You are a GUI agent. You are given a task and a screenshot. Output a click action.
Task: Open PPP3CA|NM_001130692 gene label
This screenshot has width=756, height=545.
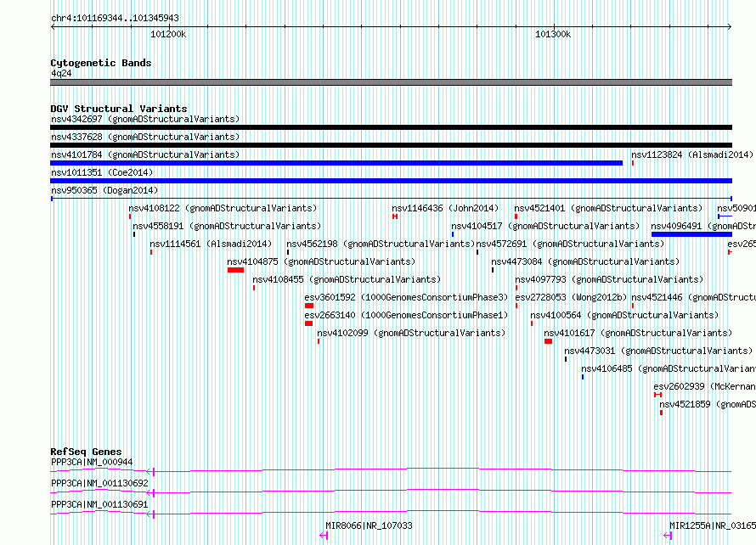click(99, 483)
